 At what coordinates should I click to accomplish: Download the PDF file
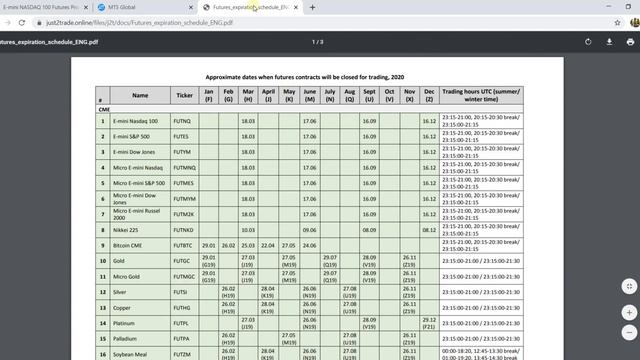point(609,42)
